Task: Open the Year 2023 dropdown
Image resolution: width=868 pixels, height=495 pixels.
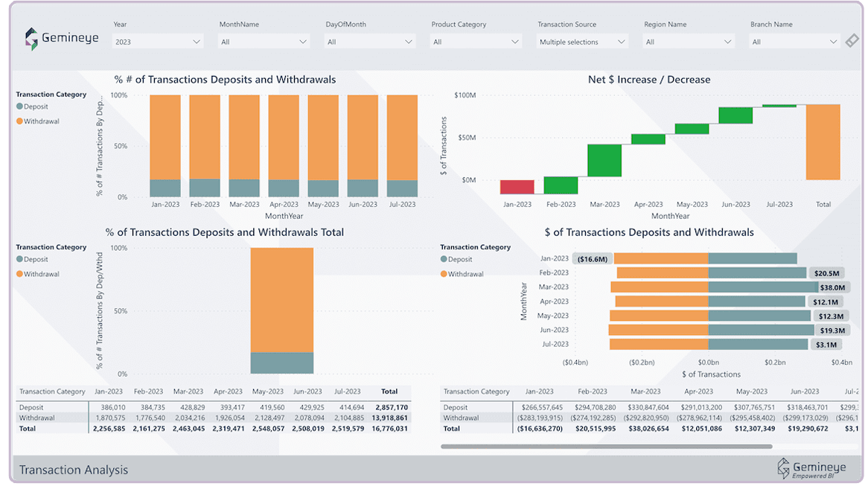Action: 158,42
